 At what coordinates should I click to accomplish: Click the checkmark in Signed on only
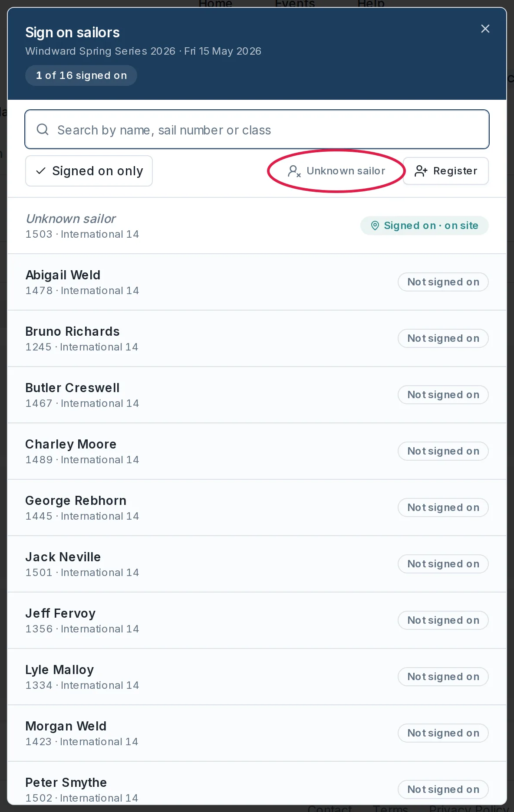[41, 171]
